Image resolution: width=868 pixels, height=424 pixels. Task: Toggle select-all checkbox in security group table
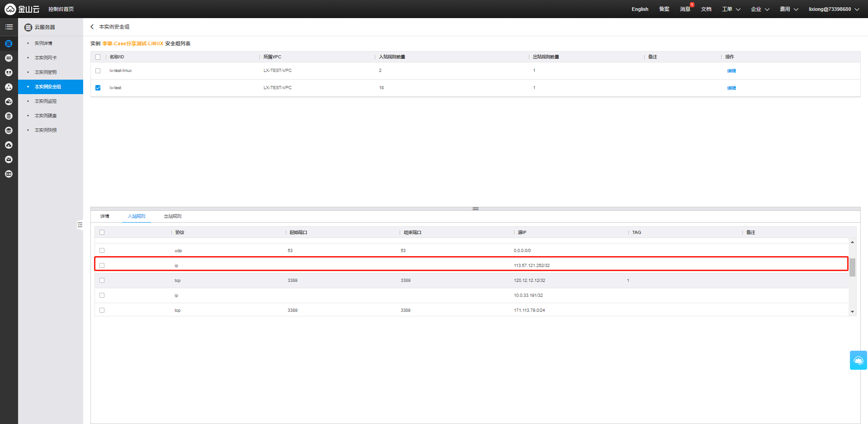(x=98, y=57)
